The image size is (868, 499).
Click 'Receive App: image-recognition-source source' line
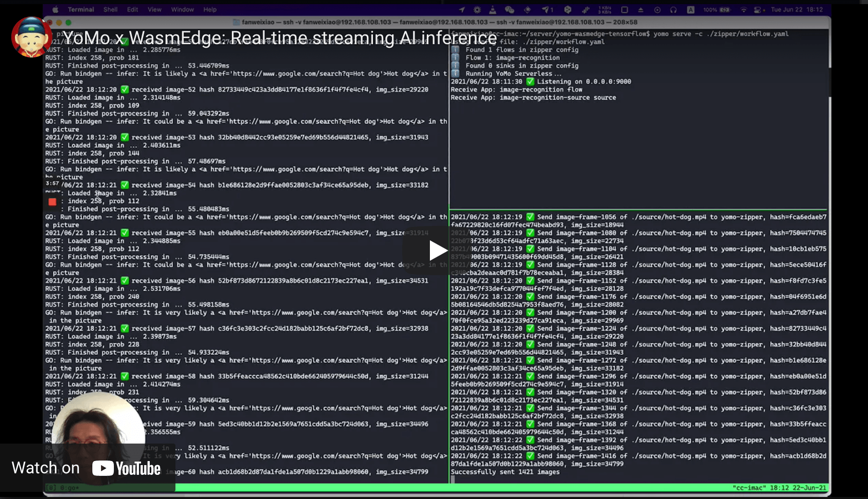point(534,98)
